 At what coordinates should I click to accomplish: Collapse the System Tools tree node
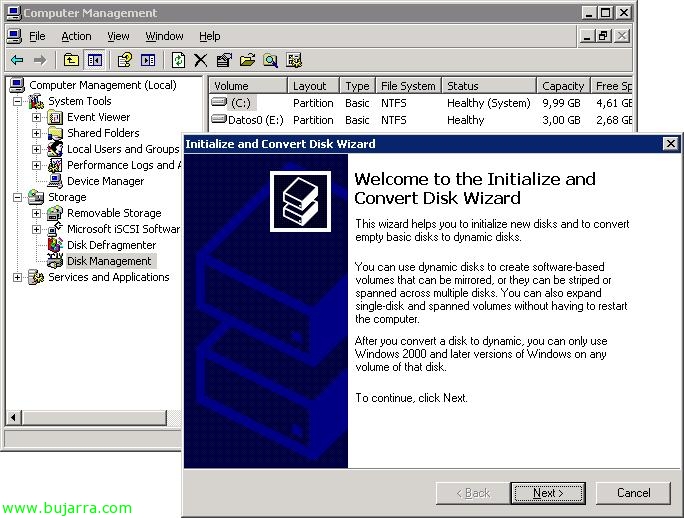(x=17, y=101)
